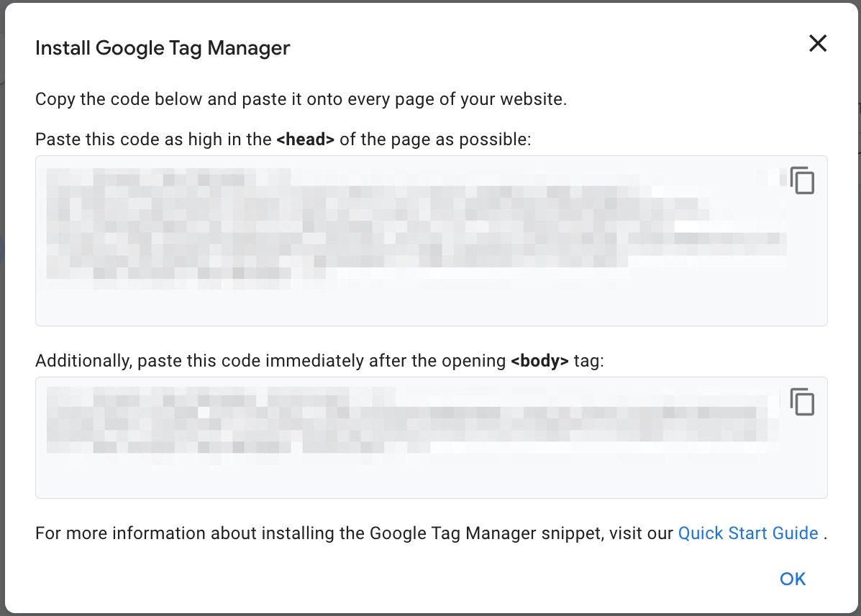The image size is (861, 616).
Task: Open the Quick Start Guide link
Action: pyautogui.click(x=748, y=533)
